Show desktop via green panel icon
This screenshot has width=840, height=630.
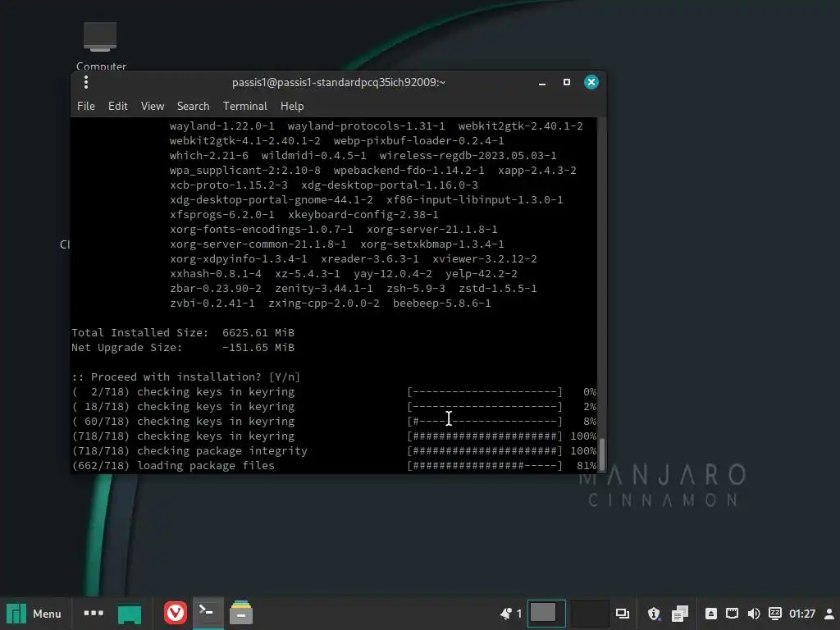[x=130, y=614]
